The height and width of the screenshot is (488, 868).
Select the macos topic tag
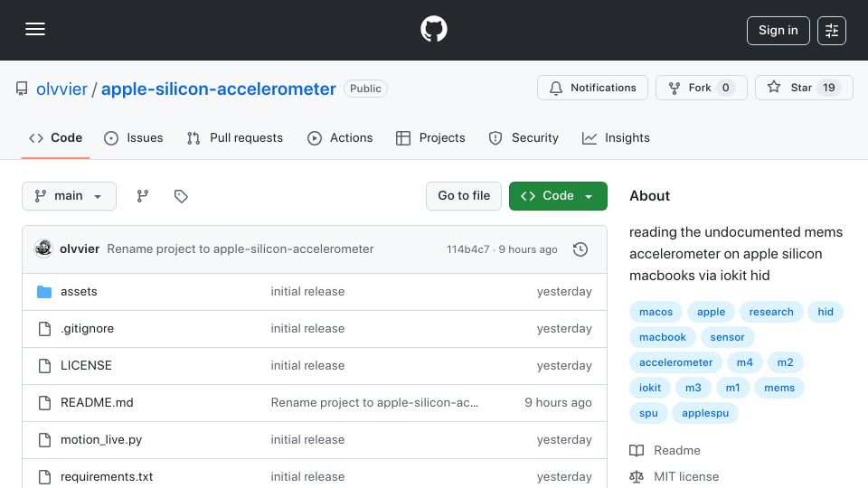coord(656,312)
